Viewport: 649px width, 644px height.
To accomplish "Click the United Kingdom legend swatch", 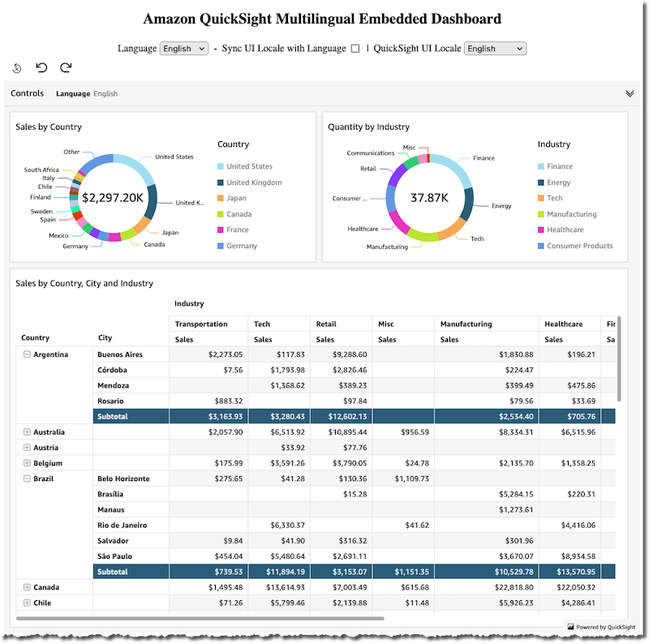I will click(x=220, y=182).
